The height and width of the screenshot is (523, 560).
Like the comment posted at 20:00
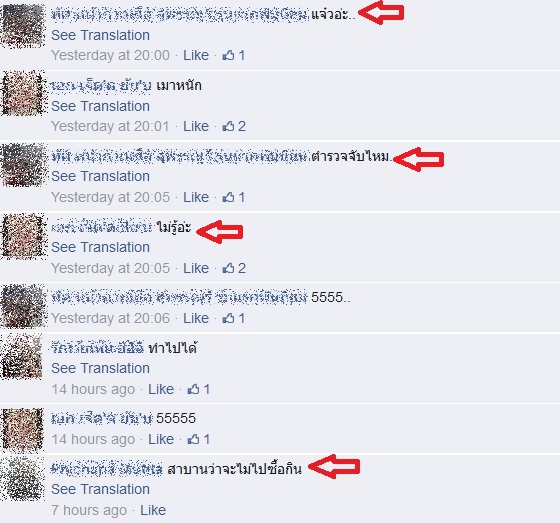coord(196,55)
